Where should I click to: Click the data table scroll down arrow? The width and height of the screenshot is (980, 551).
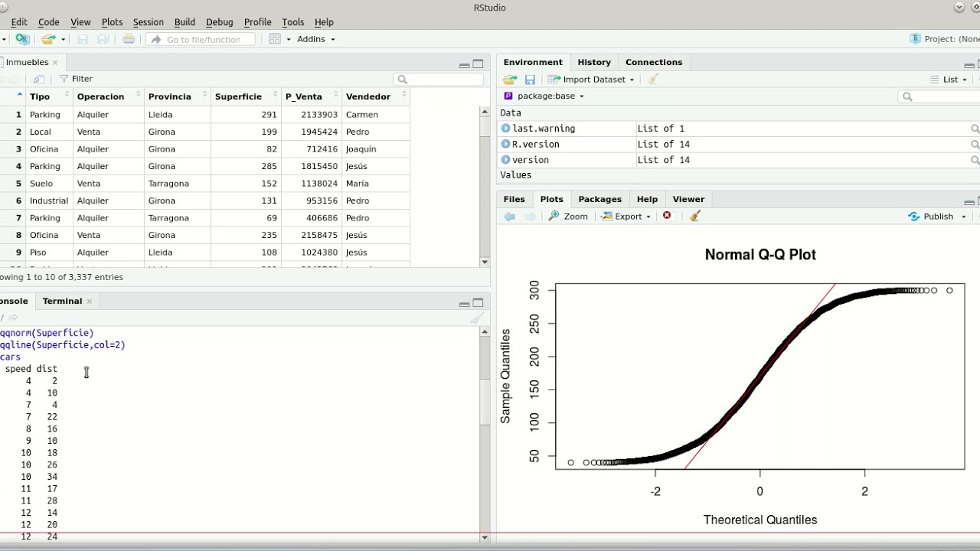tap(485, 262)
